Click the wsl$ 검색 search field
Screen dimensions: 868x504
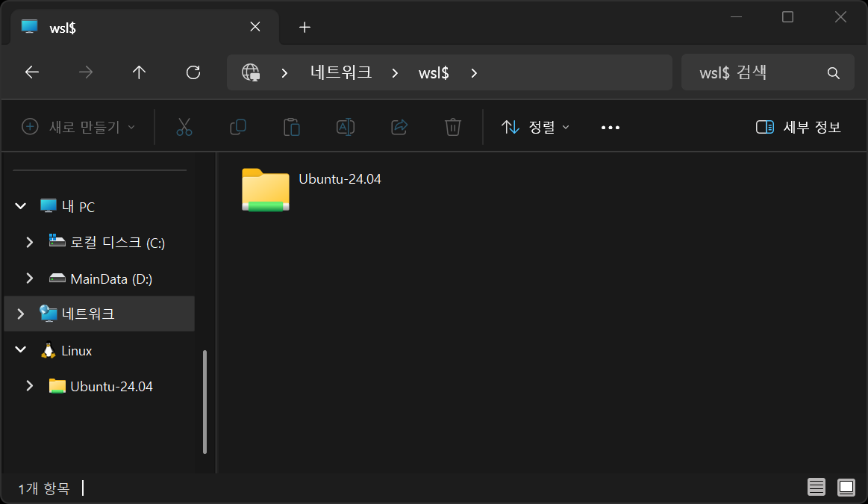tap(767, 72)
